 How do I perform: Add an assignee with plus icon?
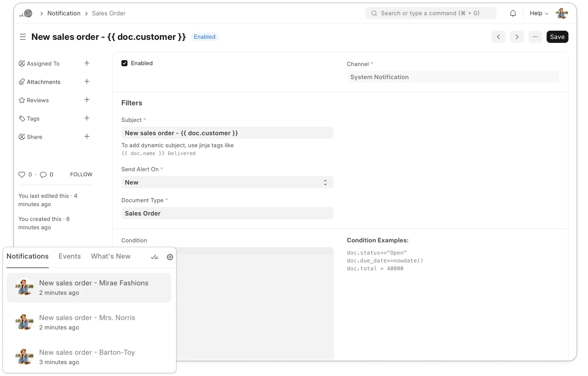click(x=87, y=63)
